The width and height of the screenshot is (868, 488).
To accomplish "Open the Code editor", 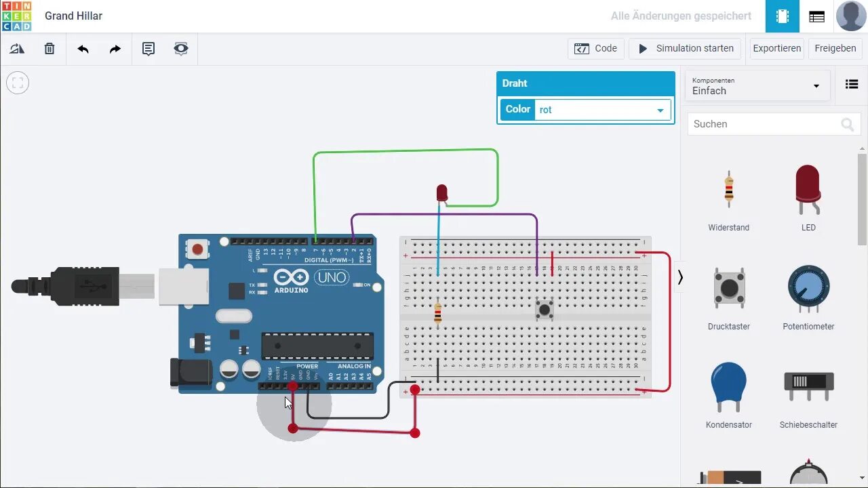I will click(x=596, y=48).
